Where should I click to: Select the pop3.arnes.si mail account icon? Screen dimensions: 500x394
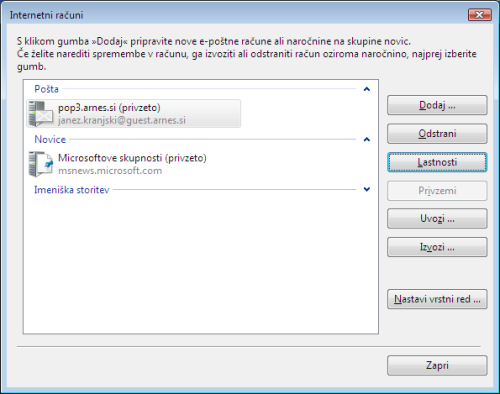40,114
